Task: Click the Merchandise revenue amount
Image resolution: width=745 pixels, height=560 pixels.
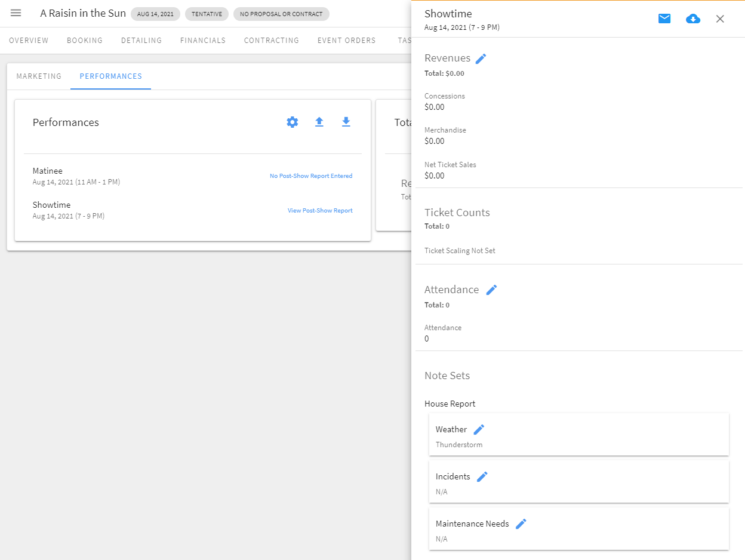Action: pyautogui.click(x=435, y=141)
